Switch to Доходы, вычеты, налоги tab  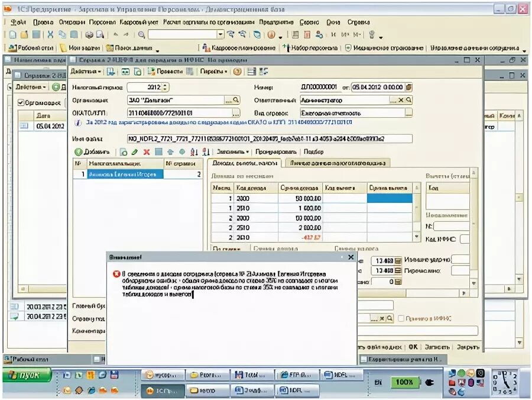245,163
